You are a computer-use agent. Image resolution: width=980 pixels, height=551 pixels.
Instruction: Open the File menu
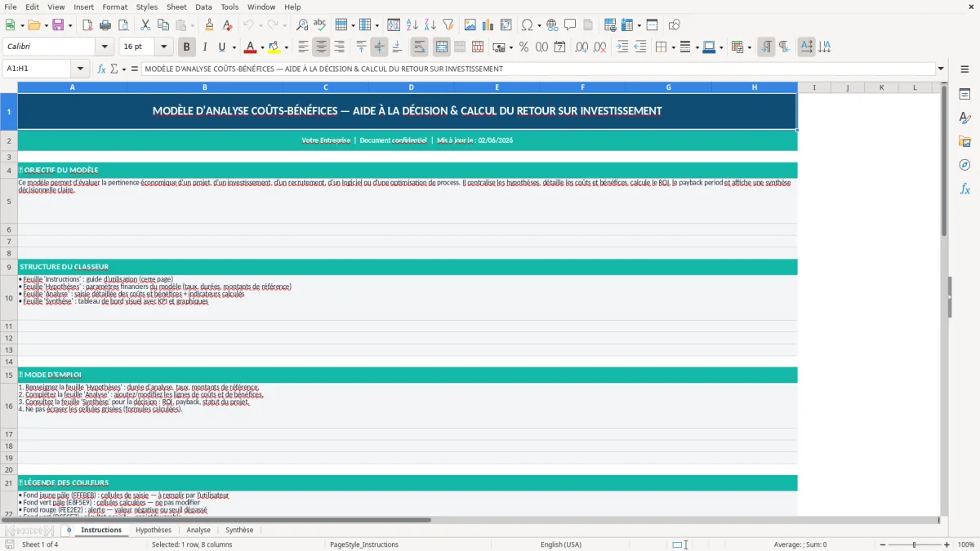coord(11,7)
